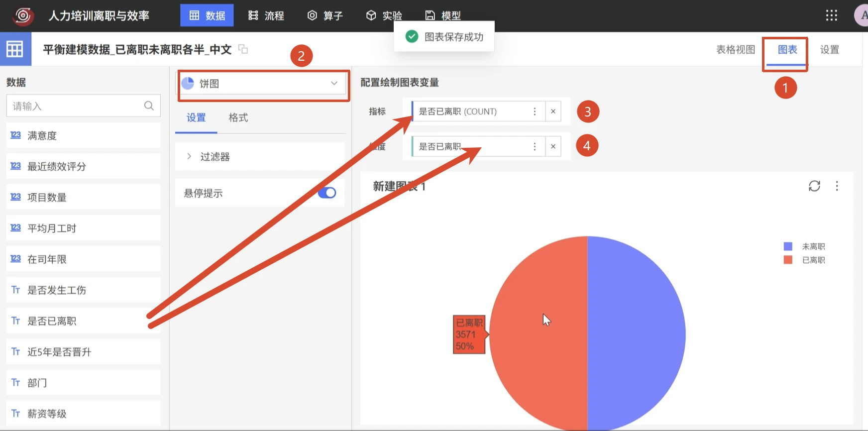Switch to the 数据 top menu
The width and height of the screenshot is (868, 431).
click(x=207, y=15)
